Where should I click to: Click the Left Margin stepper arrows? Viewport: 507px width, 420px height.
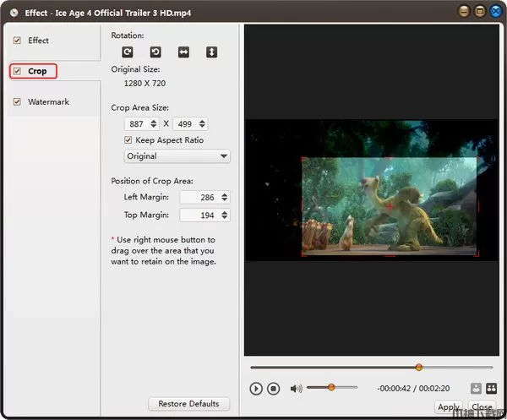click(223, 197)
